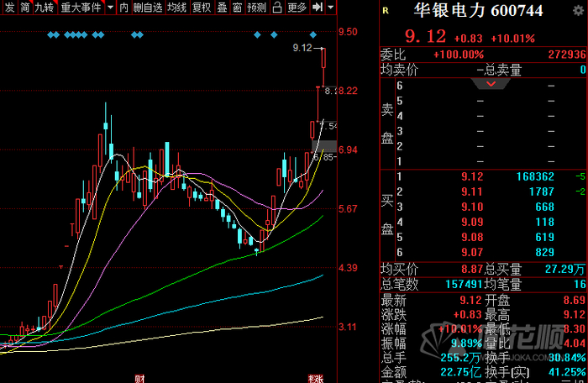Click the 3.11 price axis label

pyautogui.click(x=348, y=327)
